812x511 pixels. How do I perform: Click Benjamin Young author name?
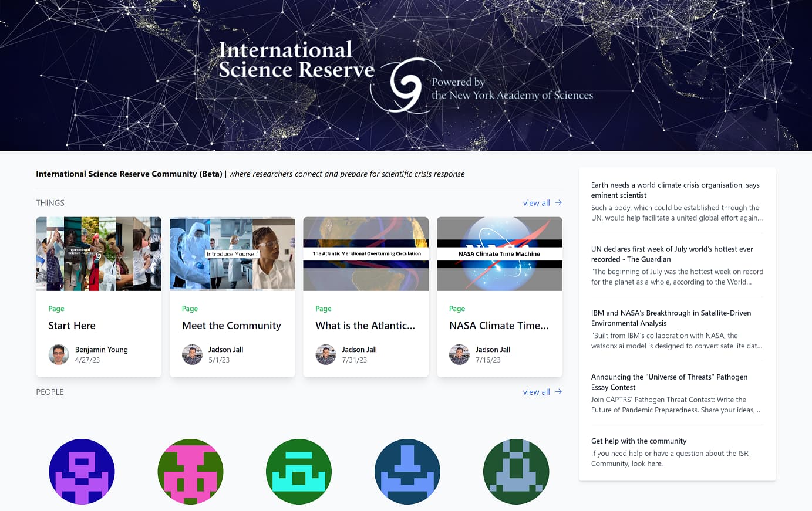tap(102, 350)
